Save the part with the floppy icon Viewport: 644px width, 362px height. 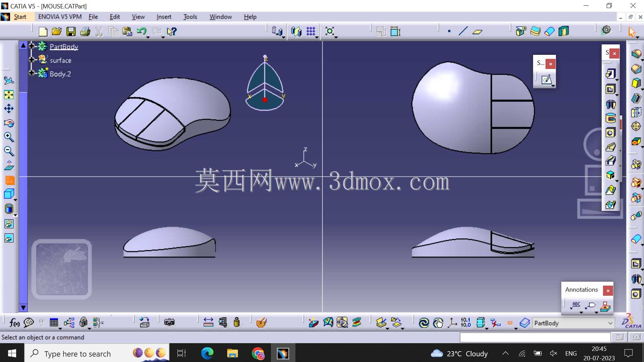coord(71,32)
